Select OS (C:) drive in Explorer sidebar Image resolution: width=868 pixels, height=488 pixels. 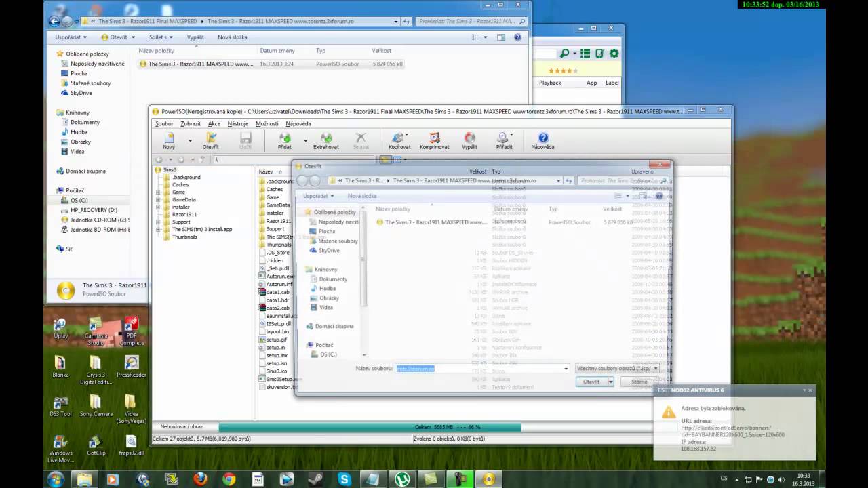[79, 201]
